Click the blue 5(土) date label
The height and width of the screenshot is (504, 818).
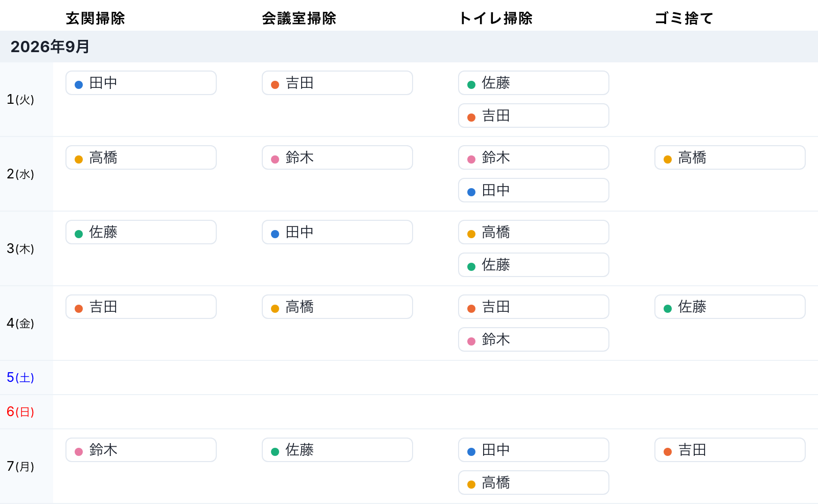[20, 377]
